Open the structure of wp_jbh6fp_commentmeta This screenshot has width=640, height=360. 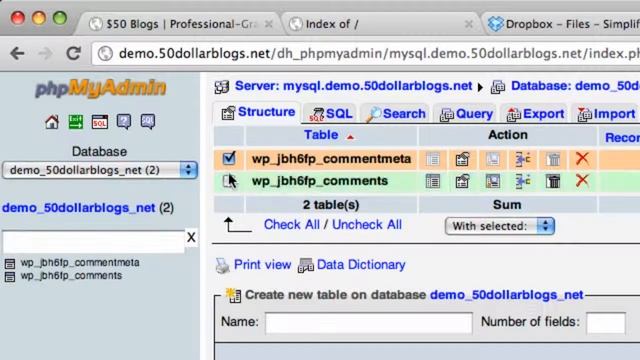click(462, 159)
